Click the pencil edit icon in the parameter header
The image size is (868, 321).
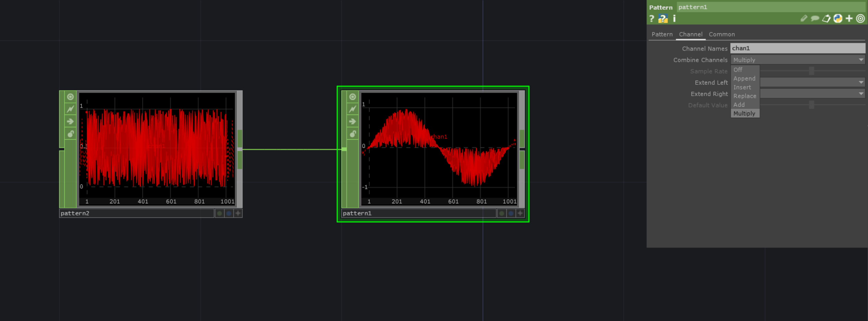(x=804, y=19)
